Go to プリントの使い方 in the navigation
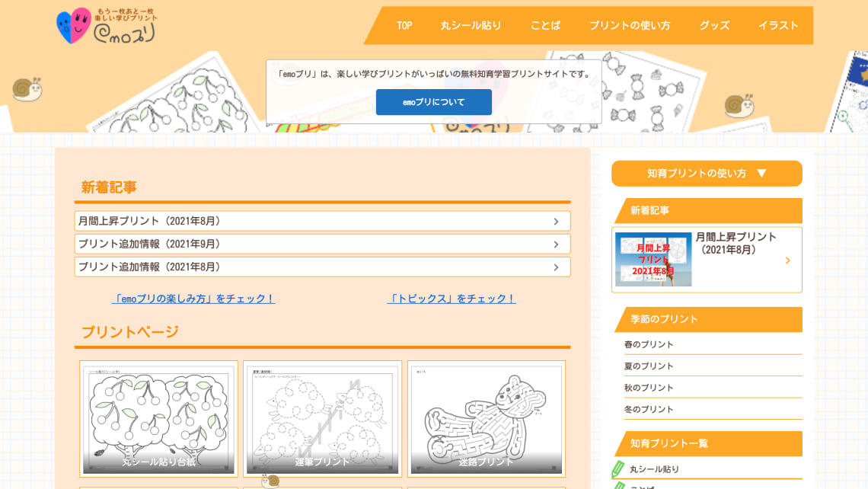 (630, 25)
